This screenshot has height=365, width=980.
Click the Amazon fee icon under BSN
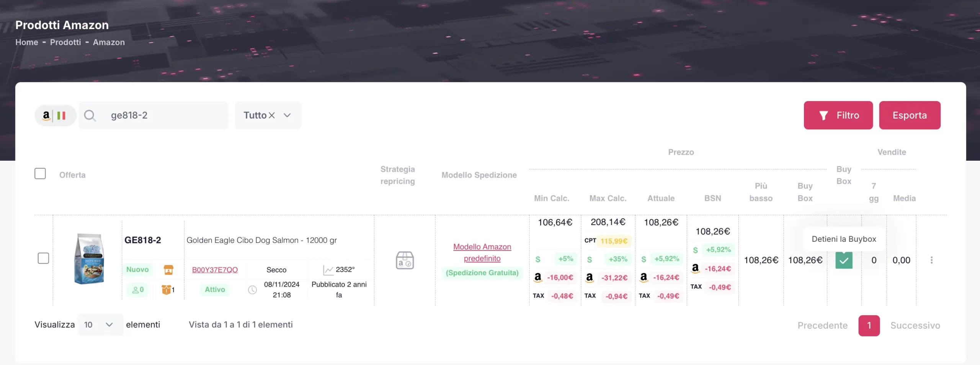[696, 268]
